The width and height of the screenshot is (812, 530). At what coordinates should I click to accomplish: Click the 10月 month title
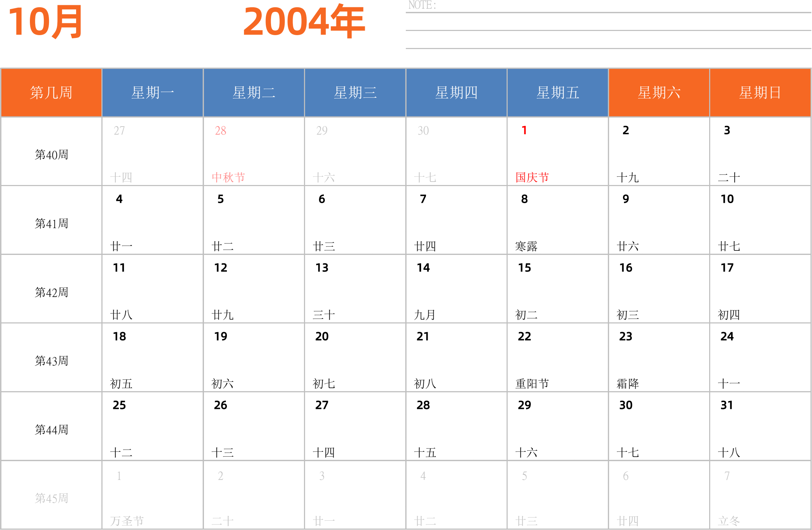point(45,22)
